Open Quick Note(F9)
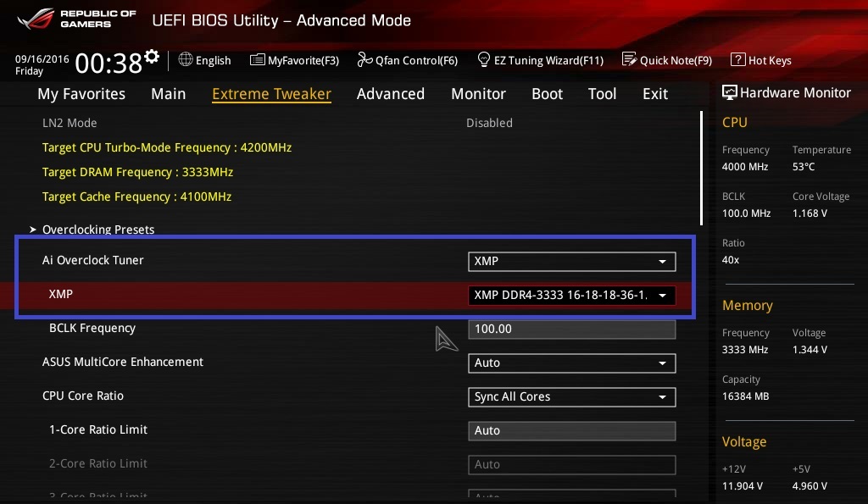 667,60
